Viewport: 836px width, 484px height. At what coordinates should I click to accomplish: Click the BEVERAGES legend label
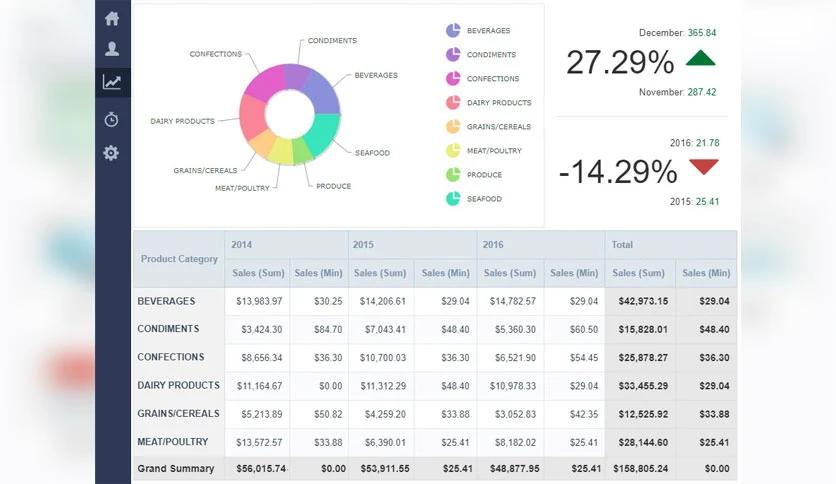[488, 30]
